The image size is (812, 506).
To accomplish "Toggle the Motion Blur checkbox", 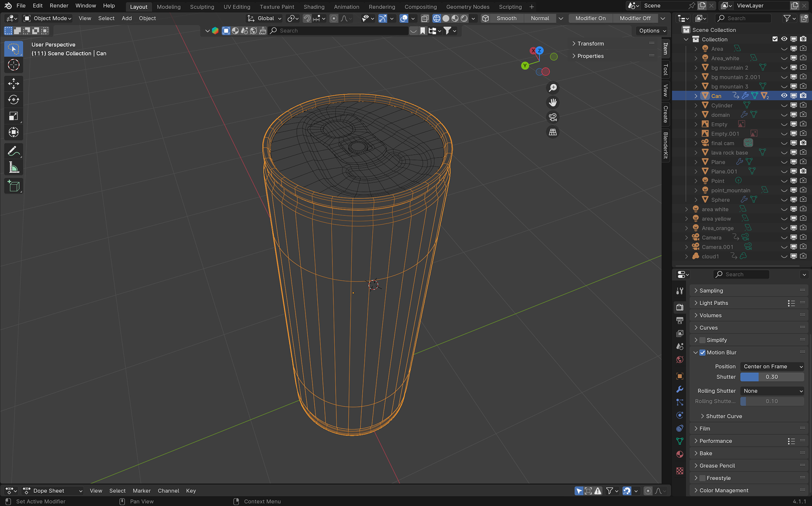I will tap(702, 353).
